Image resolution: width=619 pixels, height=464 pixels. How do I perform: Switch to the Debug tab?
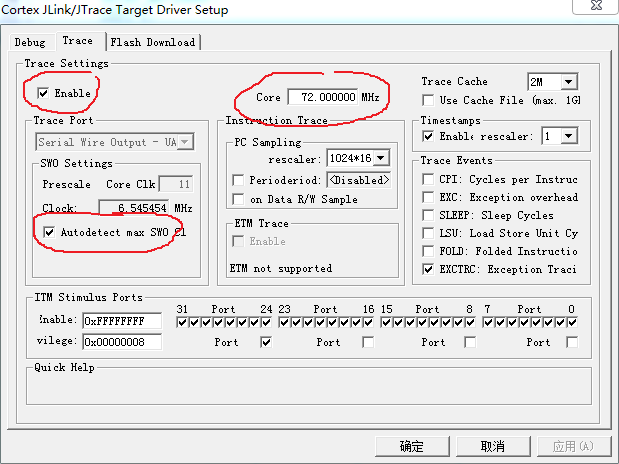pos(30,42)
